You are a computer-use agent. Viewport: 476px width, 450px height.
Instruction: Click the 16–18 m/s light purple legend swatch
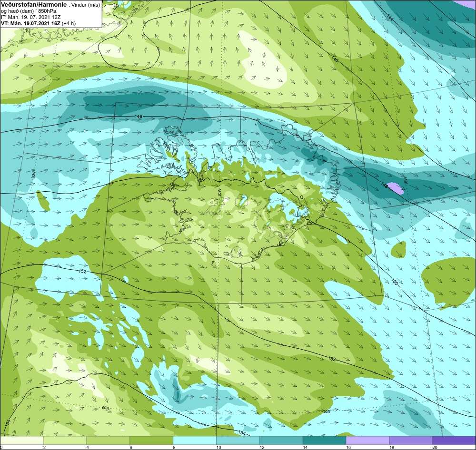click(x=367, y=440)
